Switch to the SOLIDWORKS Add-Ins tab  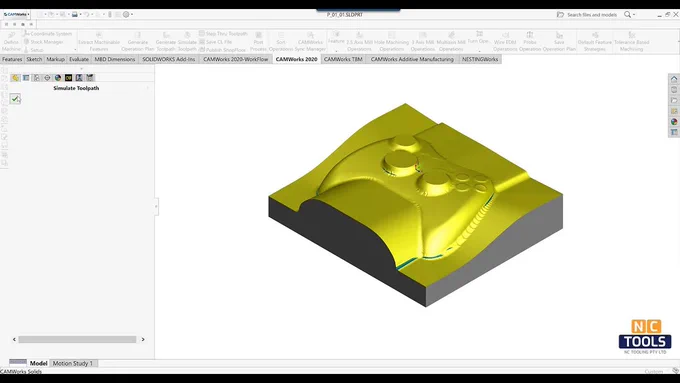pos(169,59)
